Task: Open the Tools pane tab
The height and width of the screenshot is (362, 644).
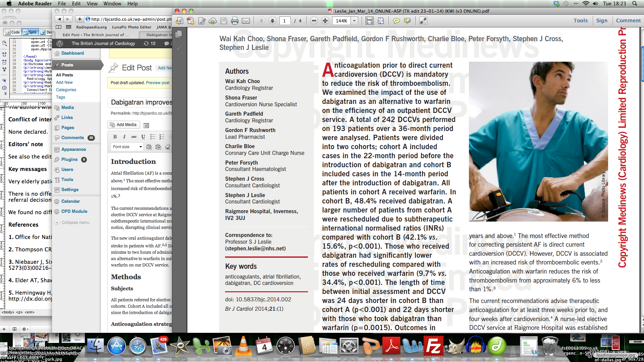Action: (580, 20)
